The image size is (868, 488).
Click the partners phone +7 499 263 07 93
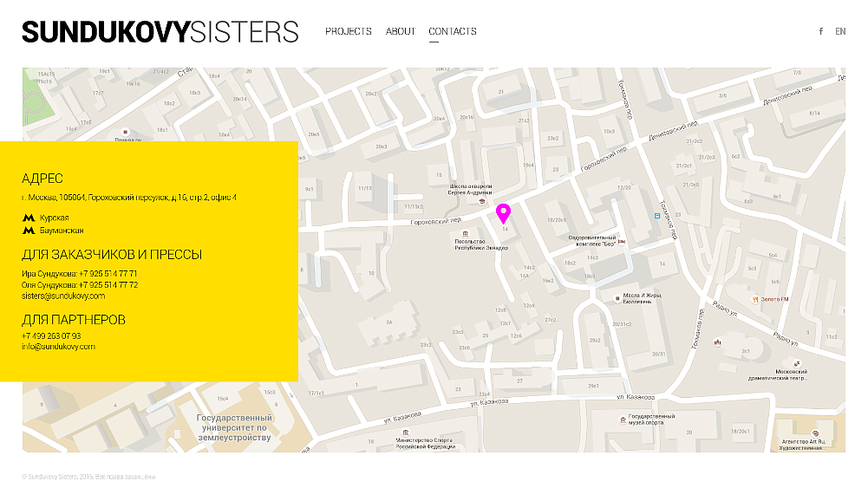[51, 336]
